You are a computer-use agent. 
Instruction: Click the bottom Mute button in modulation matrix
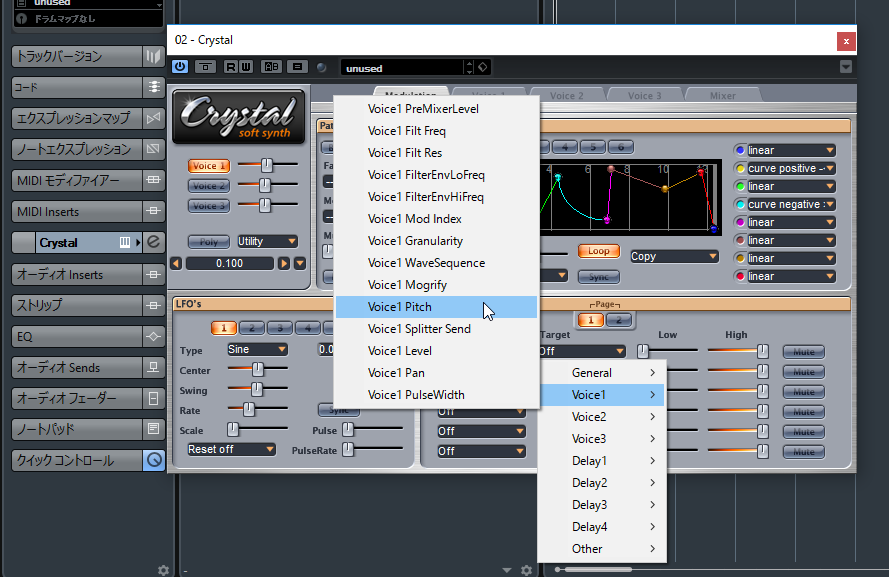tap(803, 452)
